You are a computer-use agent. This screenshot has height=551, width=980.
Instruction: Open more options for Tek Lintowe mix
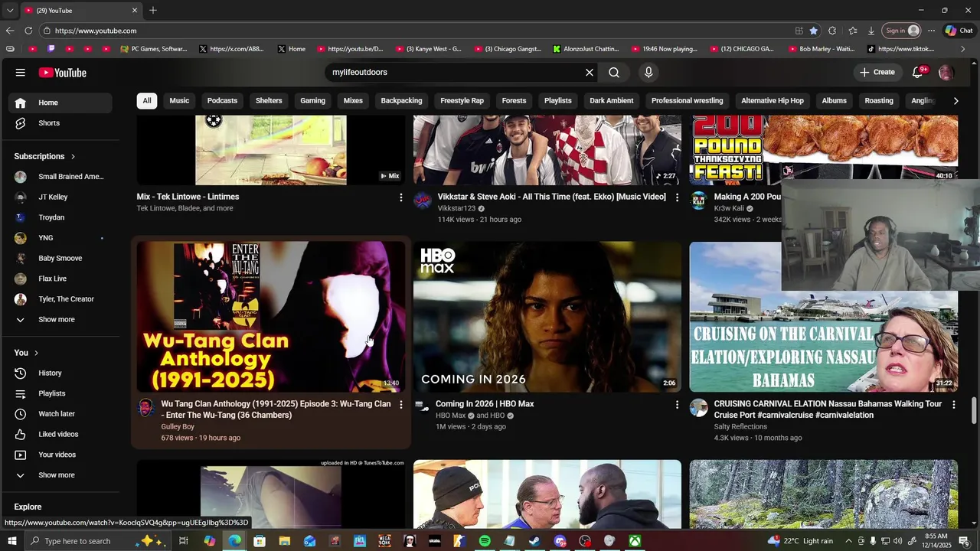click(400, 197)
